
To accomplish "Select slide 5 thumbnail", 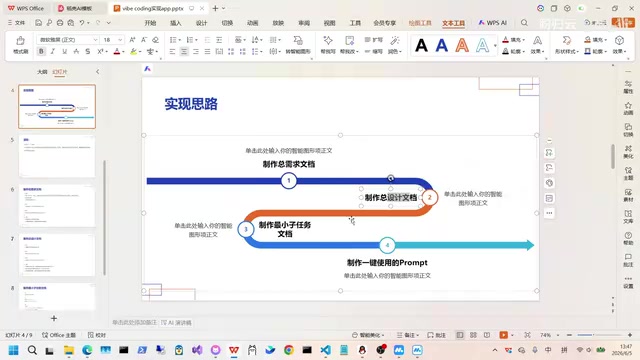I will point(57,157).
